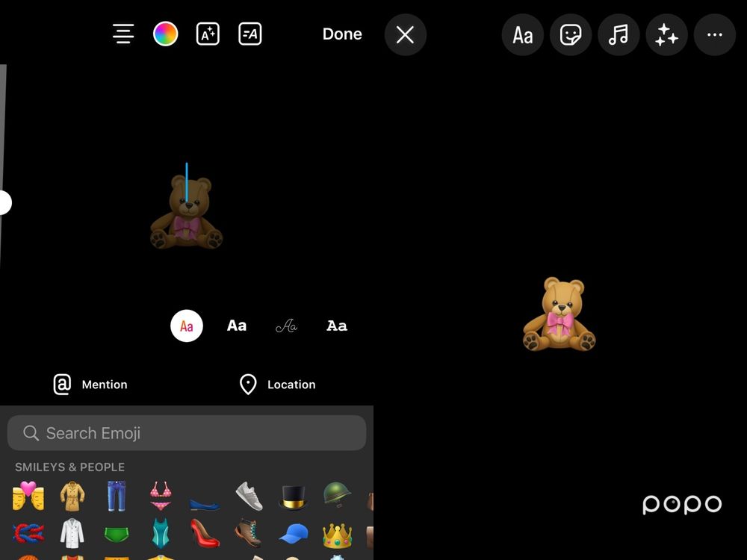Insert the blue flat shoe emoji
Screen dimensions: 747x560
[205, 503]
